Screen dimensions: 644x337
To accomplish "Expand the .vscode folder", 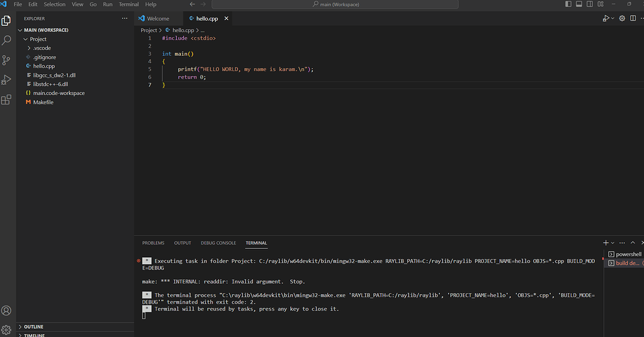I will 42,48.
